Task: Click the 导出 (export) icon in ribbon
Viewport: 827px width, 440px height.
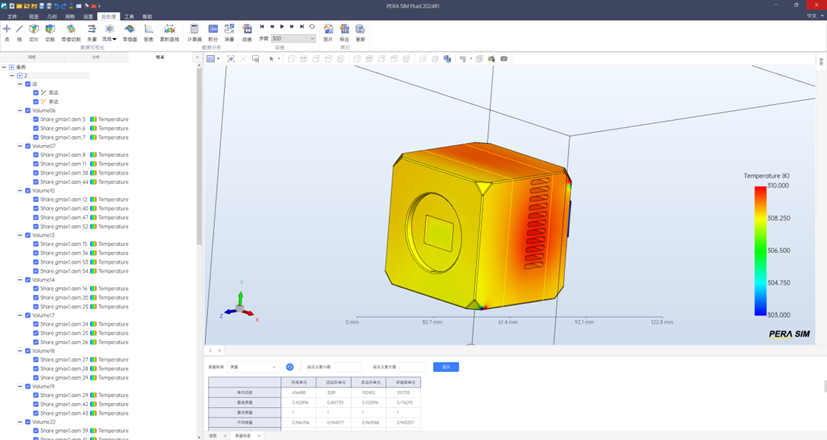Action: tap(345, 31)
